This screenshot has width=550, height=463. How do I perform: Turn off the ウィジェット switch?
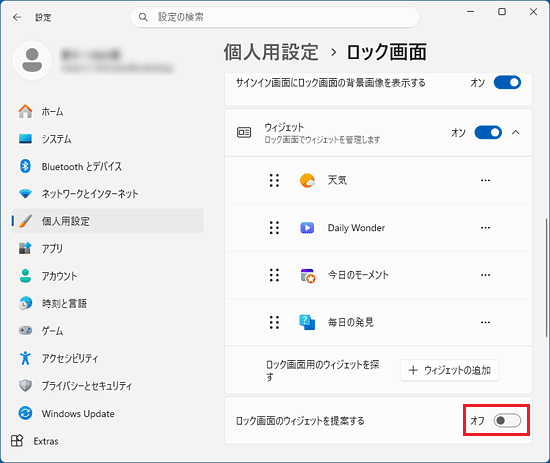(x=488, y=133)
